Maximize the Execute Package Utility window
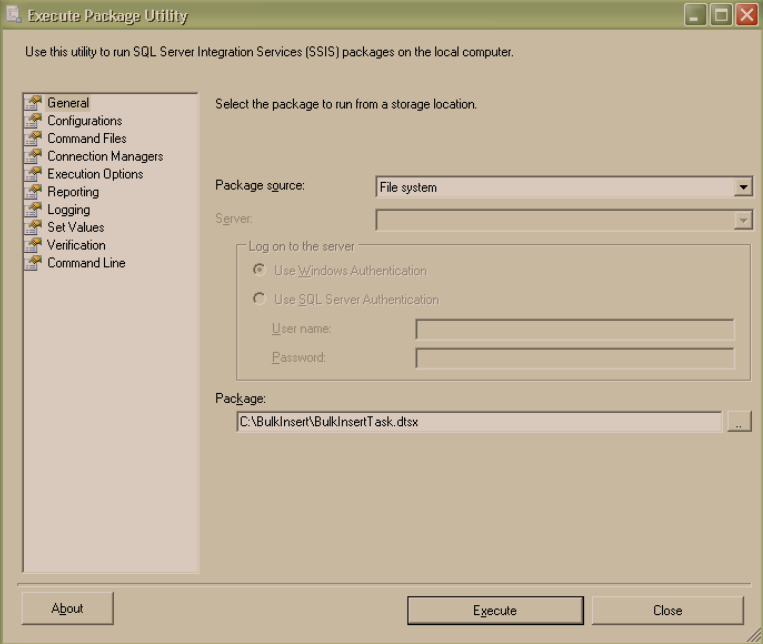The height and width of the screenshot is (644, 763). point(721,15)
